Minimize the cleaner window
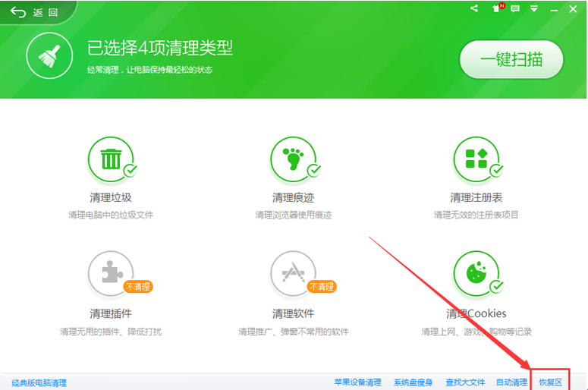Viewport: 588px width, 390px height. point(554,10)
